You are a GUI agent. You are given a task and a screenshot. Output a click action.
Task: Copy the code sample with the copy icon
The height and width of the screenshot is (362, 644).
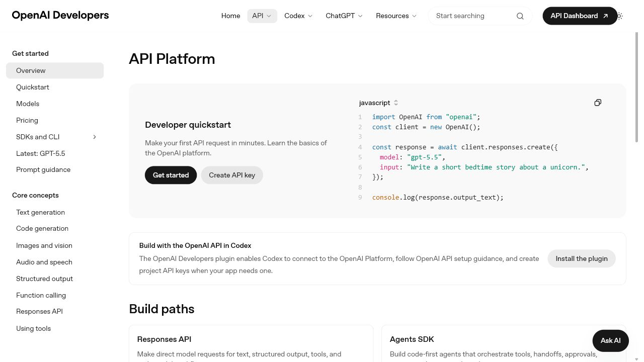point(598,103)
